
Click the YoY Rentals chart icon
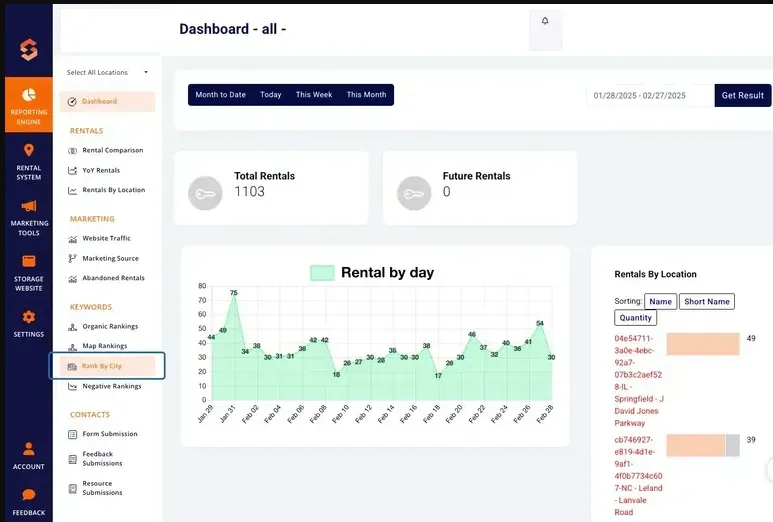(x=72, y=171)
